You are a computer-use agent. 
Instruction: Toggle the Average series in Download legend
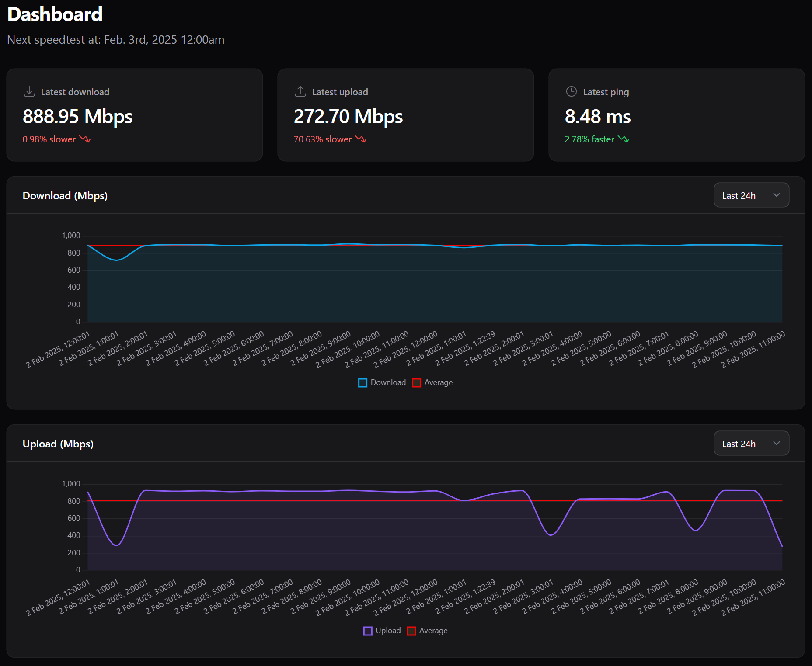pos(432,382)
